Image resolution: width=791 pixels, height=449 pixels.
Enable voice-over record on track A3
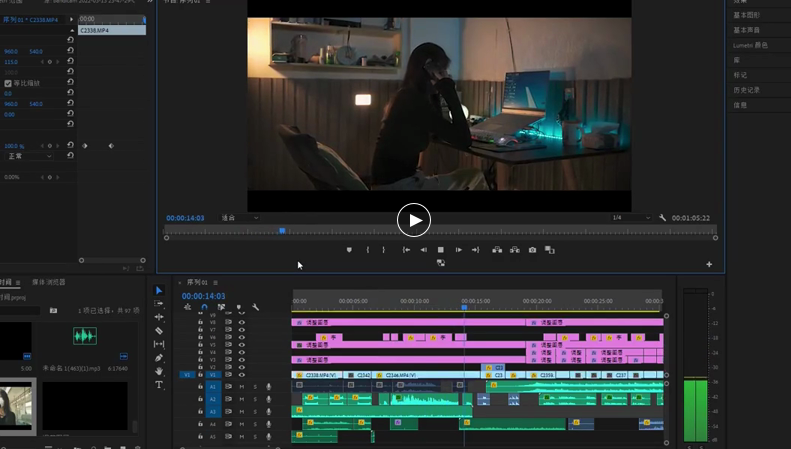268,412
